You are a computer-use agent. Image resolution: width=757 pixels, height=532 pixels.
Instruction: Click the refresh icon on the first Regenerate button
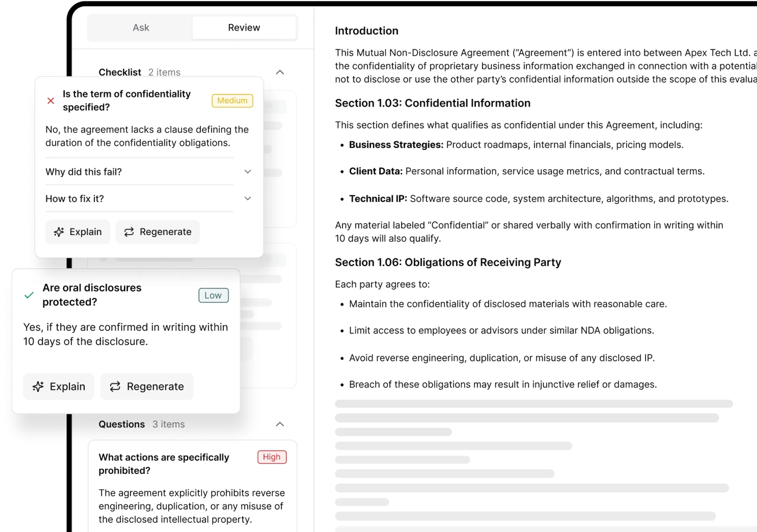129,232
